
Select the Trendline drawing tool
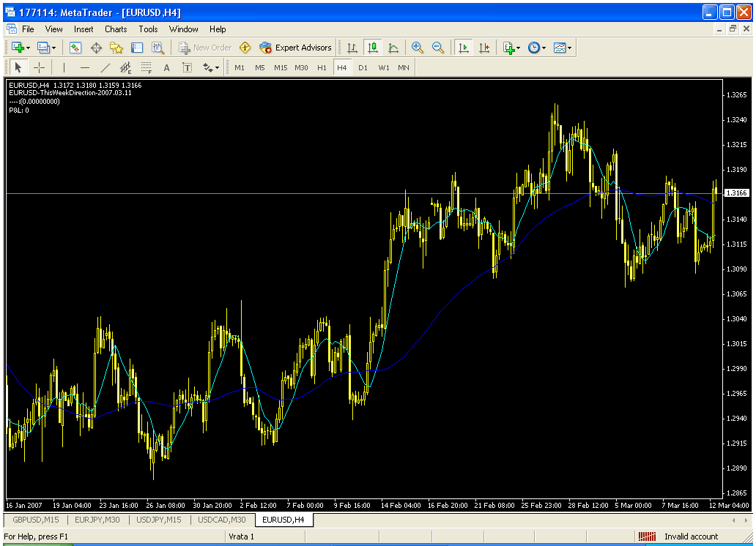(x=105, y=67)
